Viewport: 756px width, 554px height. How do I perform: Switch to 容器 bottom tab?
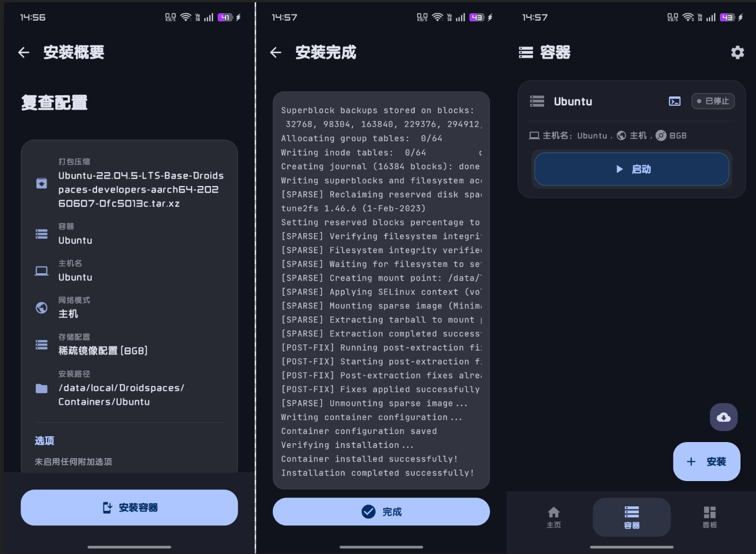point(632,517)
